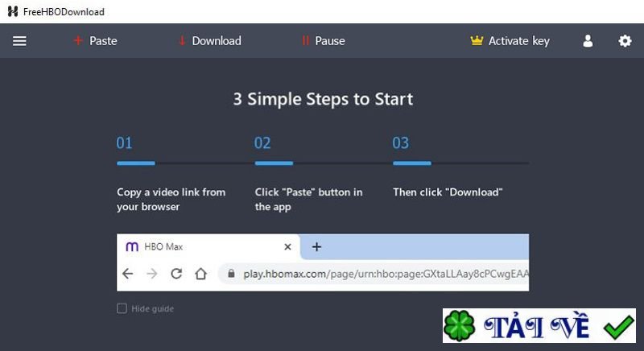This screenshot has height=351, width=644.
Task: Click the red pause bars icon
Action: 305,40
